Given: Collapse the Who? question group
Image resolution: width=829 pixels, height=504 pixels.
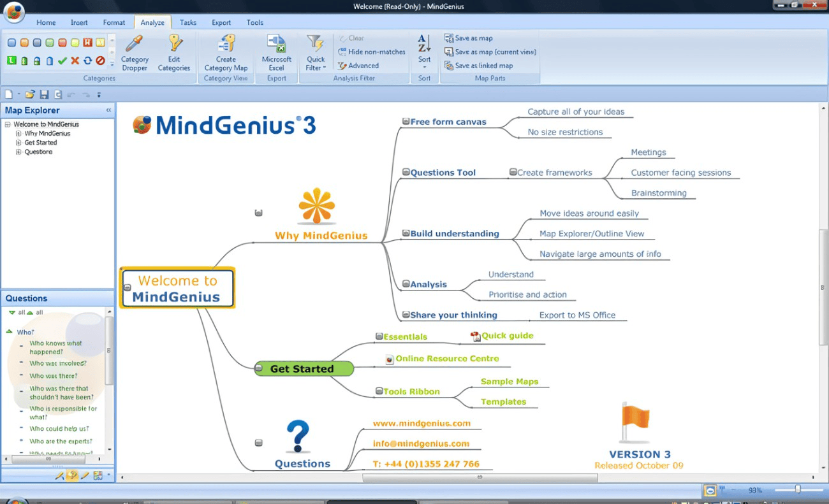Looking at the screenshot, I should click(10, 332).
